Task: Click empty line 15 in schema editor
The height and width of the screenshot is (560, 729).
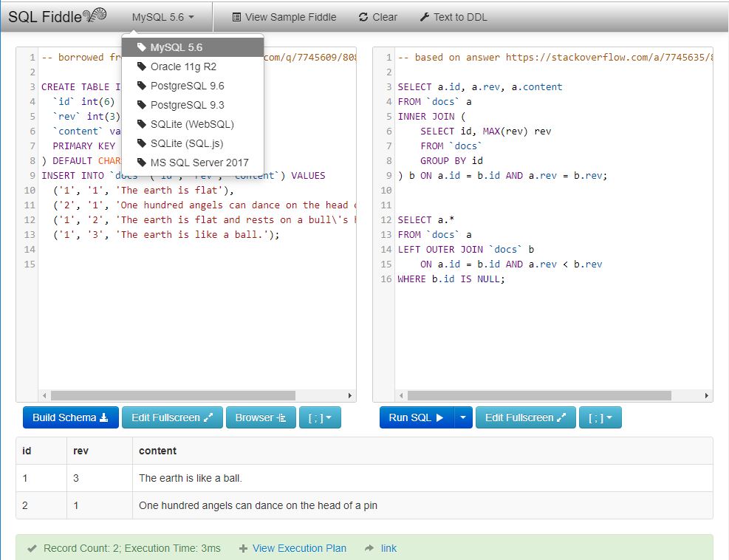Action: point(197,264)
